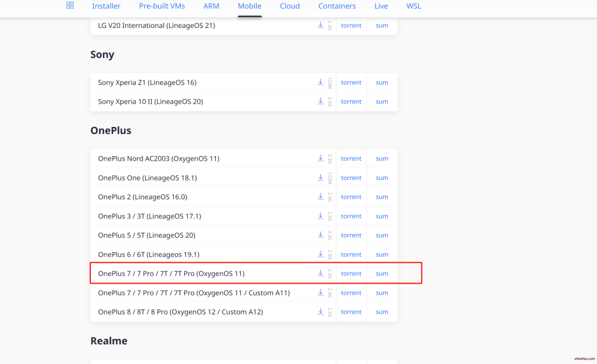Open torrent link for OnePlus One
Screen dimensions: 597x364
pos(351,178)
